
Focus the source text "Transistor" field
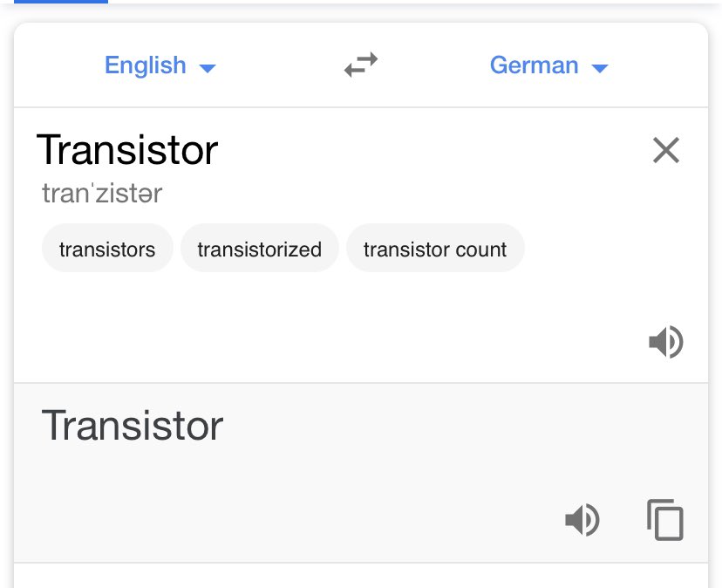click(x=127, y=150)
